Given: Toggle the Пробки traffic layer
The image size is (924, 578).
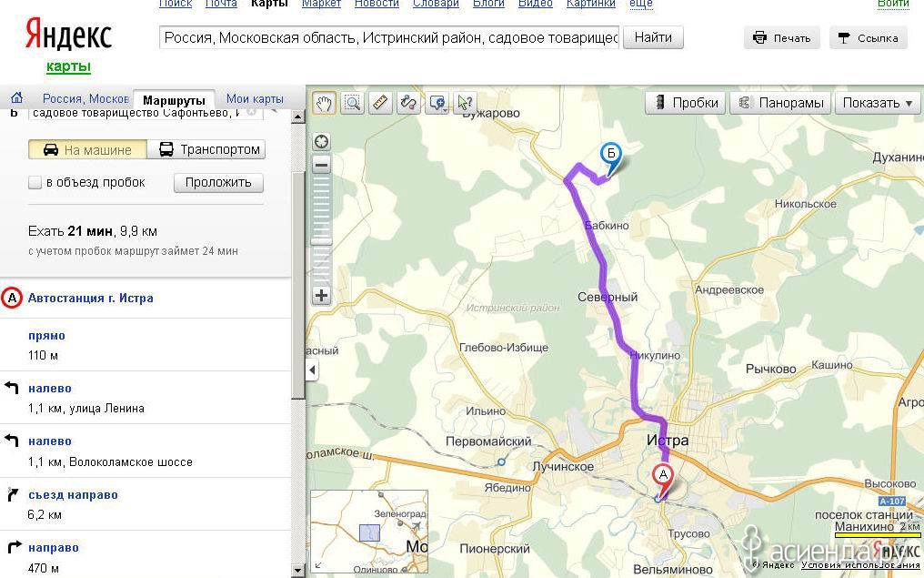Looking at the screenshot, I should pyautogui.click(x=686, y=103).
